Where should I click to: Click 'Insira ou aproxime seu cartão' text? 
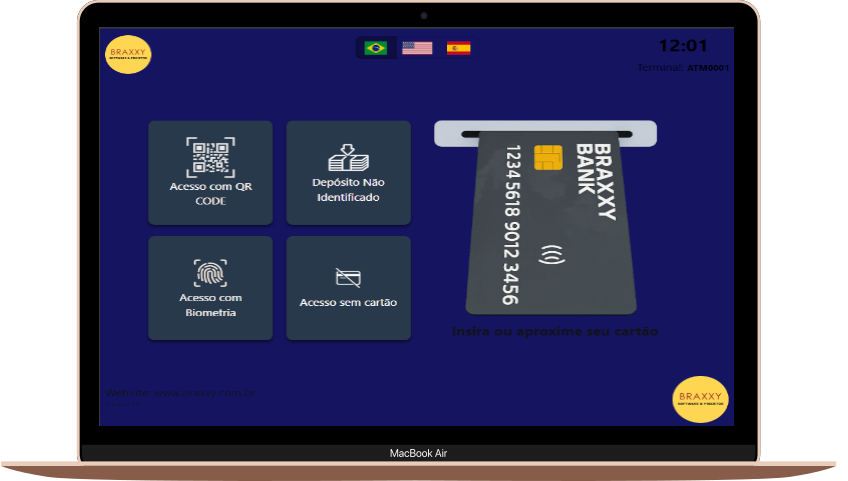click(555, 331)
